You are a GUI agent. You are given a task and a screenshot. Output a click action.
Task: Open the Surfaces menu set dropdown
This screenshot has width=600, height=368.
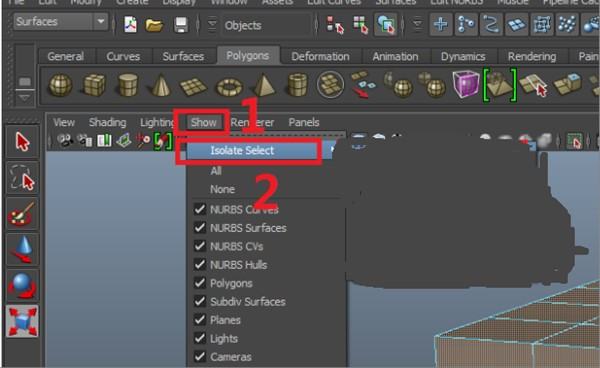coord(101,21)
